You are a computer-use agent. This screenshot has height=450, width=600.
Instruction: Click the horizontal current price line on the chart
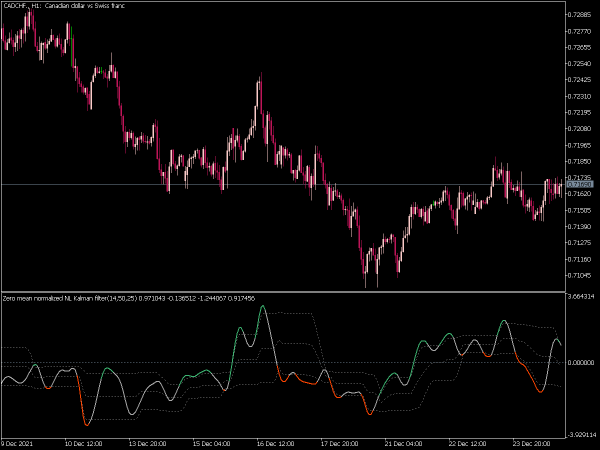pyautogui.click(x=283, y=184)
